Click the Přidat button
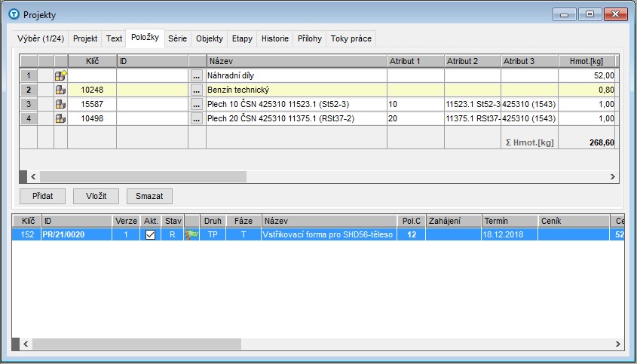 coord(43,196)
